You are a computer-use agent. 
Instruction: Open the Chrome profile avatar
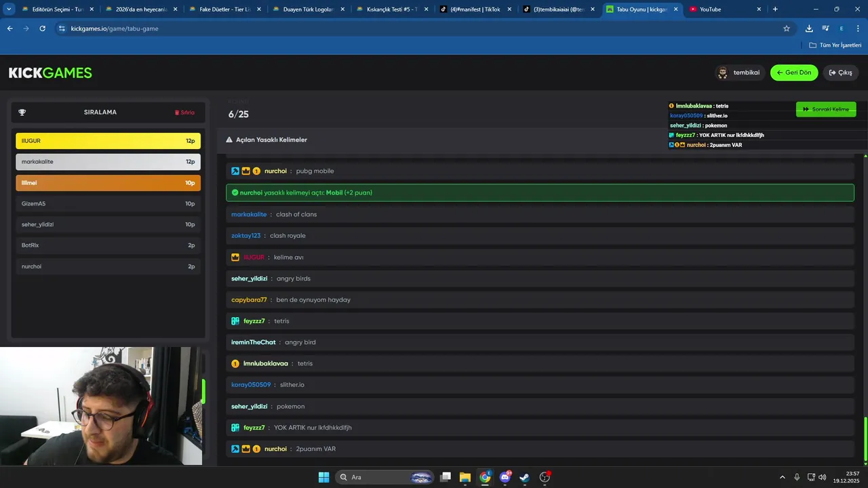[x=842, y=28]
